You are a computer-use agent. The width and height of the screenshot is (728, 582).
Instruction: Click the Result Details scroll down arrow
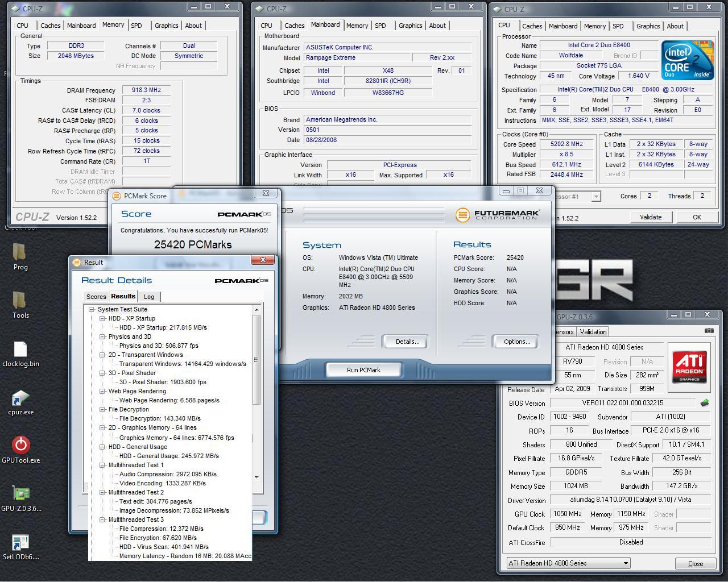(257, 477)
